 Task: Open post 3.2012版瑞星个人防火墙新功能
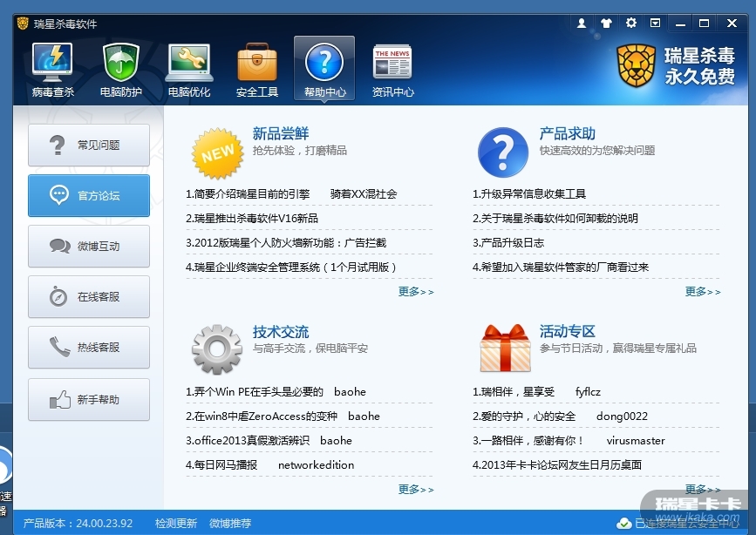tap(286, 243)
